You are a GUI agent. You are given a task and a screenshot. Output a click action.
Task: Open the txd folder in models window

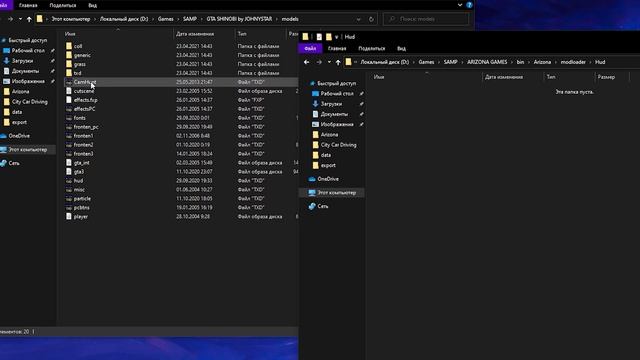coord(78,73)
